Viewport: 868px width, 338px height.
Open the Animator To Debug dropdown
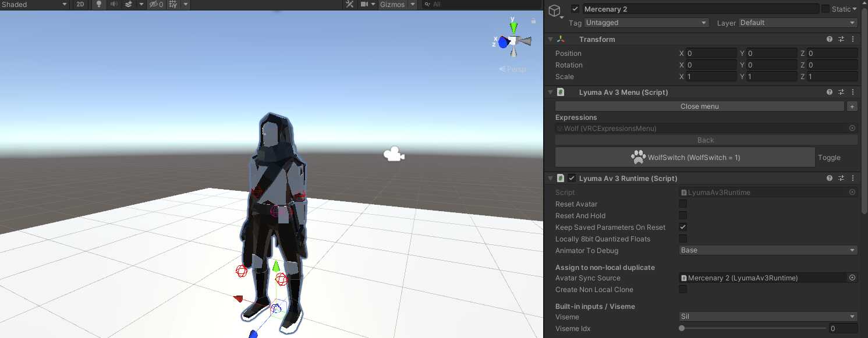[x=768, y=250]
